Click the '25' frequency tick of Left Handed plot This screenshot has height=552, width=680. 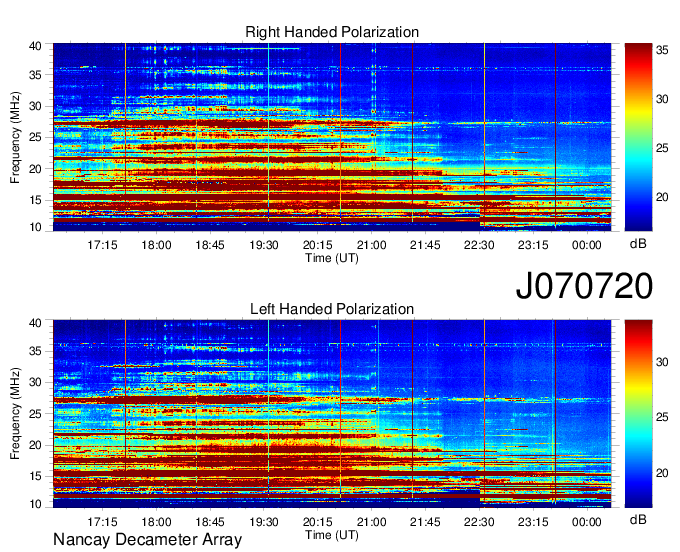(x=35, y=414)
